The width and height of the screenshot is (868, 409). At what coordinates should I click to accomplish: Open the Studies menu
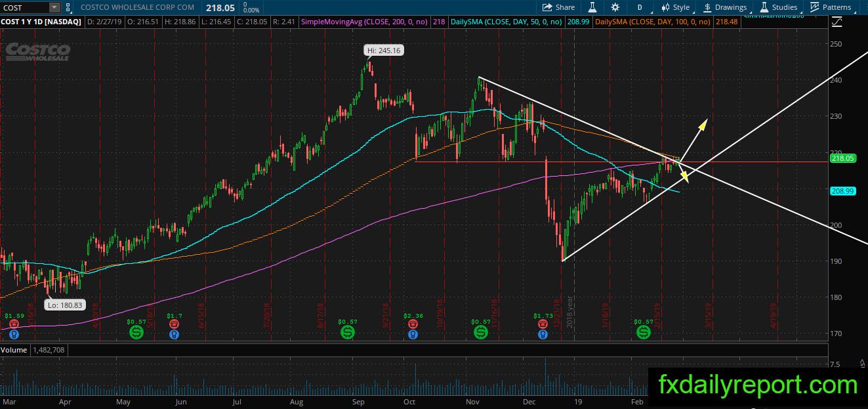[779, 7]
